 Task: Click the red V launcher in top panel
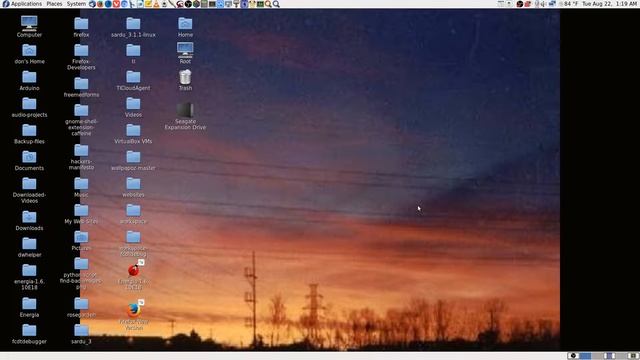tap(116, 4)
